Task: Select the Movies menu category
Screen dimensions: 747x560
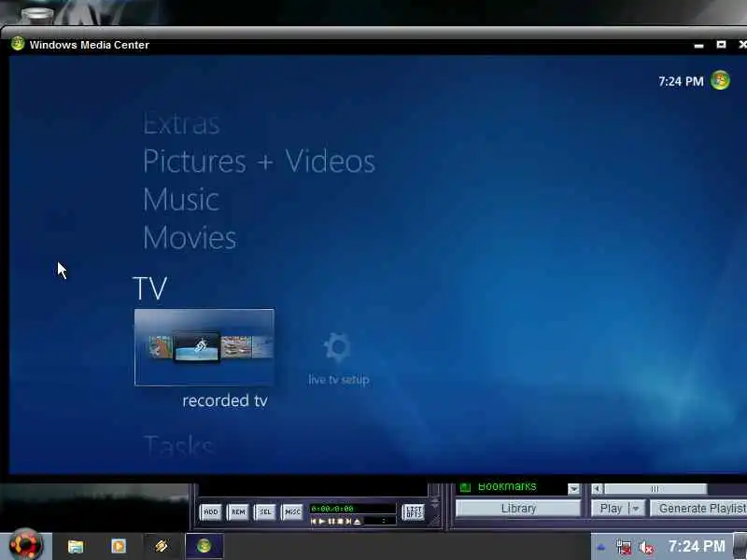Action: click(x=190, y=237)
